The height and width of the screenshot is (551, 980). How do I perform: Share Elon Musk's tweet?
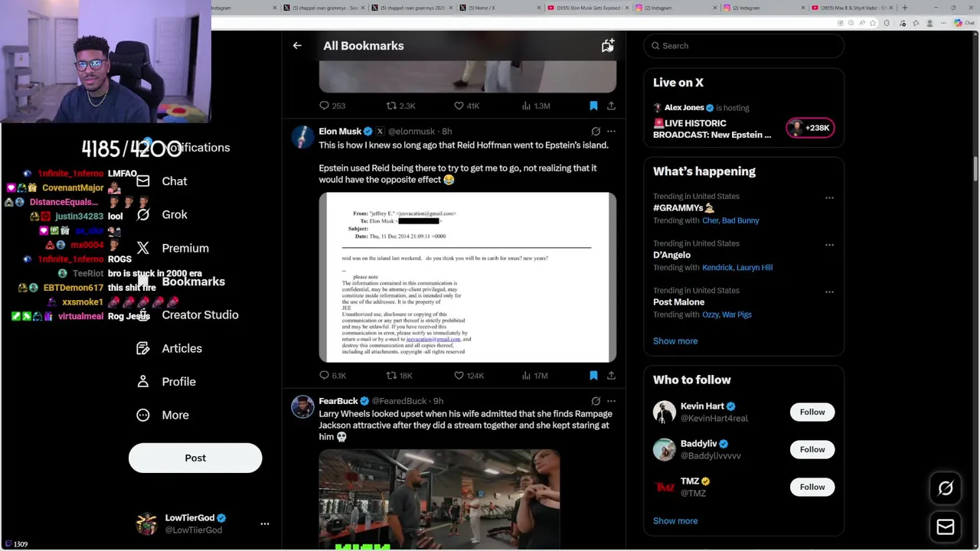611,376
